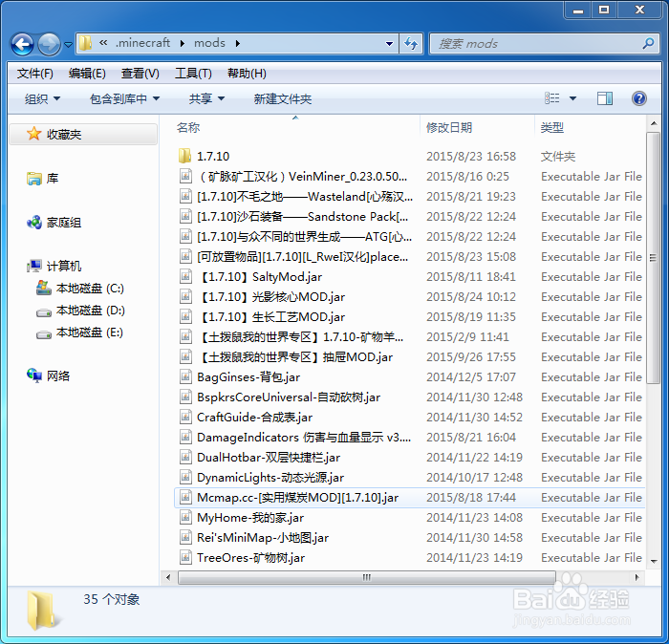Select MyHome-我的家.jar file name
This screenshot has height=644, width=669.
coord(250,518)
